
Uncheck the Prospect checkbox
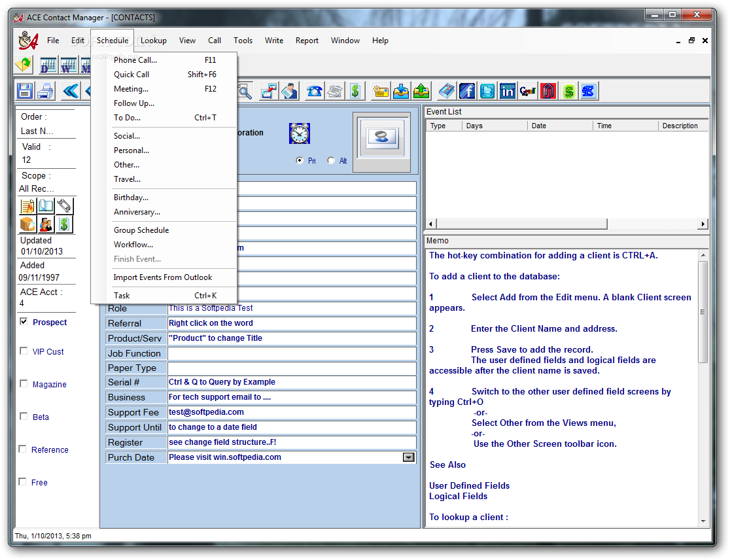pyautogui.click(x=24, y=322)
